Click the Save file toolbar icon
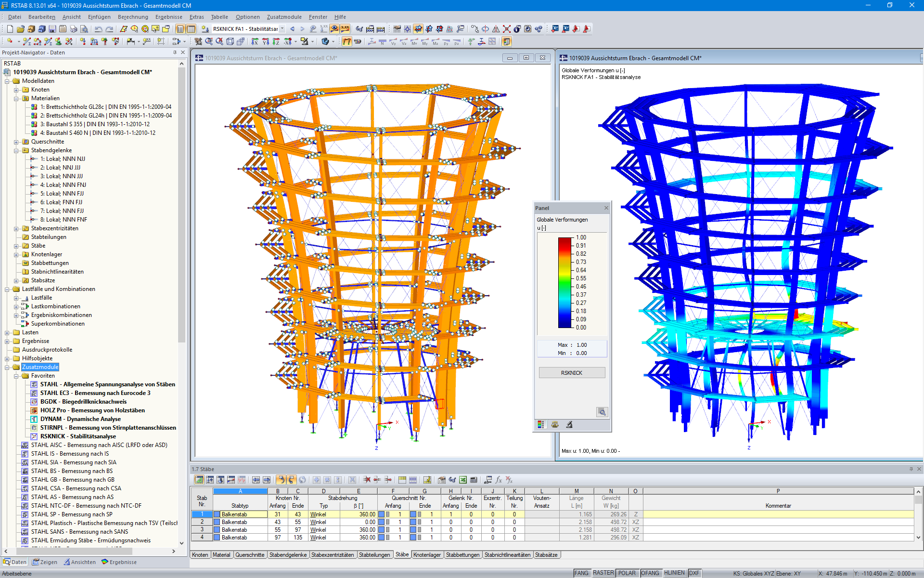 coord(52,29)
